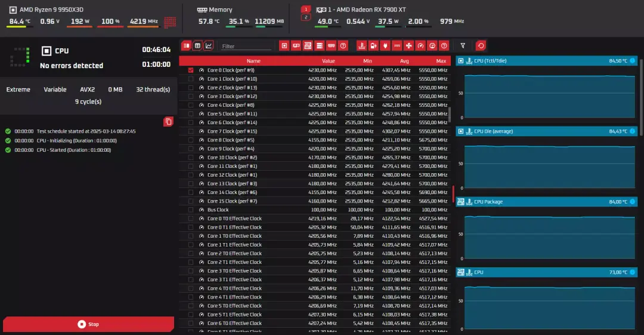The width and height of the screenshot is (644, 335).
Task: Toggle other sensor types question-mark filter
Action: click(x=444, y=45)
